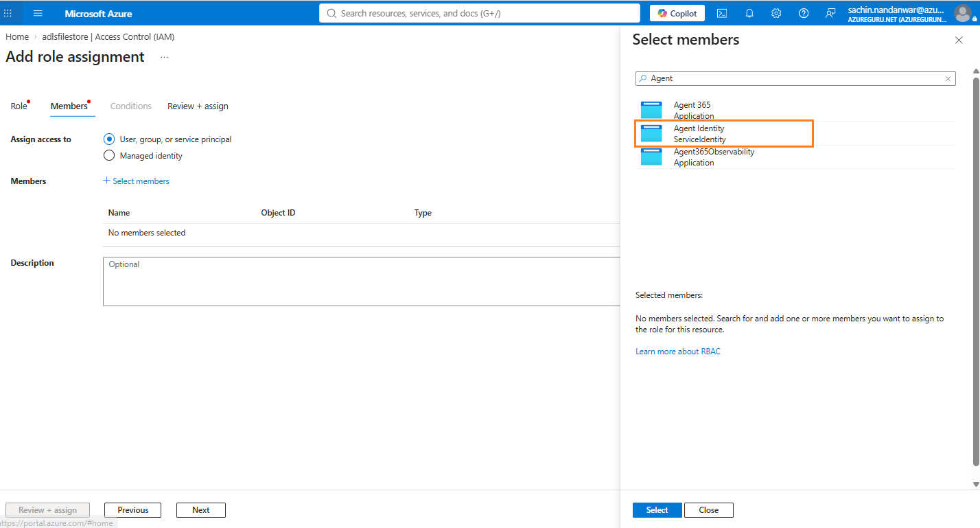
Task: Click the Agent Identity service icon
Action: click(x=651, y=133)
